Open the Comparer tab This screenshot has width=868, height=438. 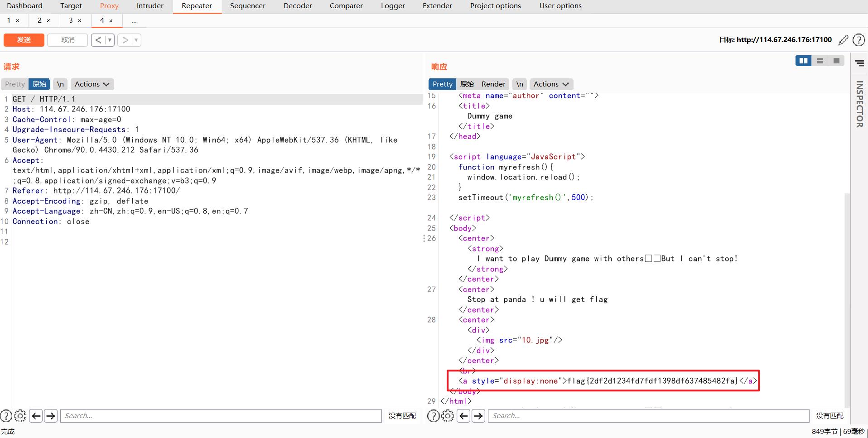click(x=346, y=6)
